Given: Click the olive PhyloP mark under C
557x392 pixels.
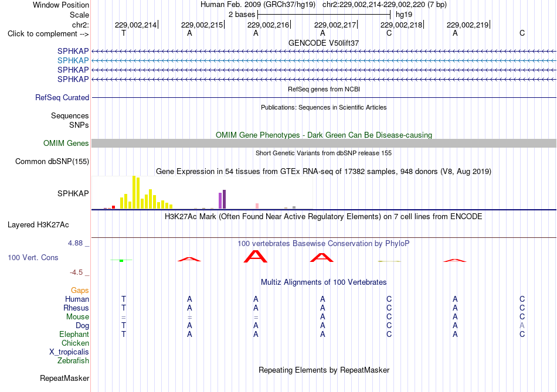Looking at the screenshot, I should 389,261.
